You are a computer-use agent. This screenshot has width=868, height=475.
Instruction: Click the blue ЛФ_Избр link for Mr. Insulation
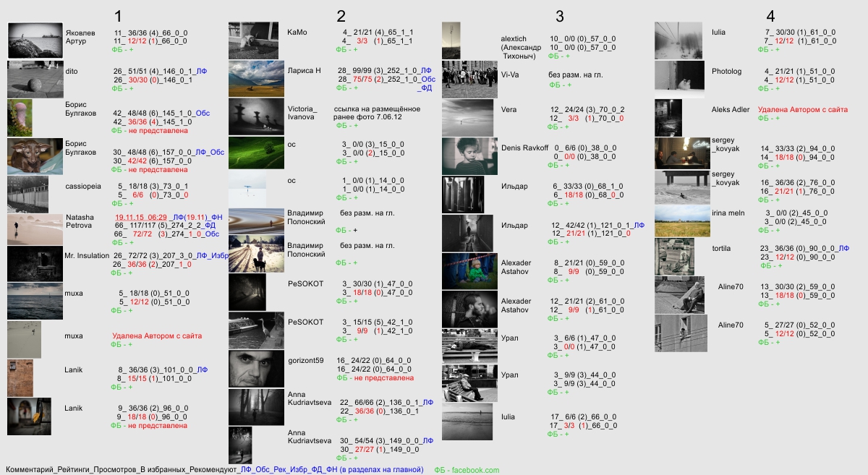pos(213,255)
